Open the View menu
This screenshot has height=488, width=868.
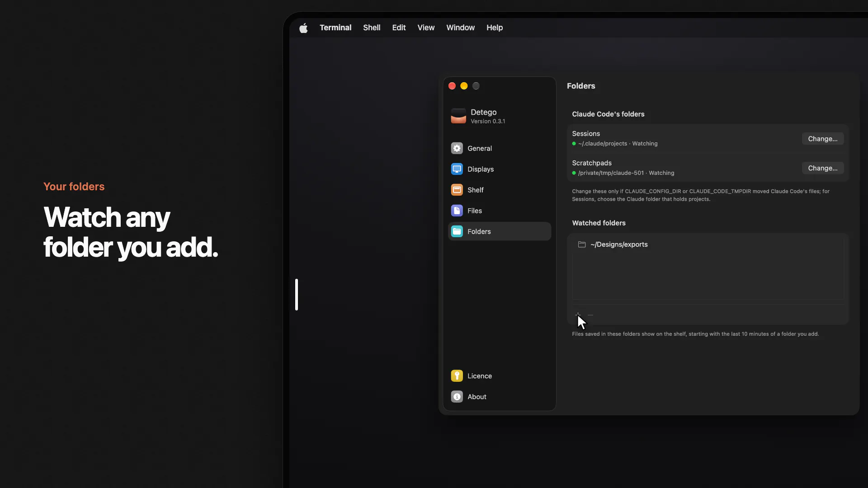click(426, 28)
